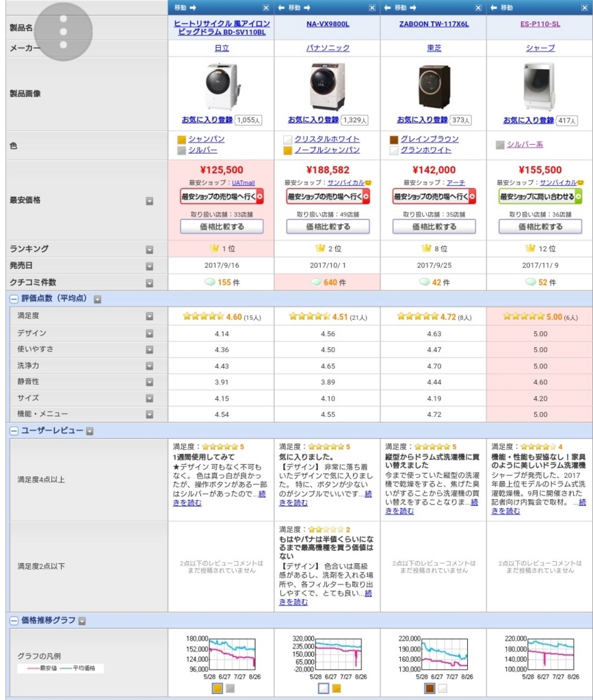Viewport: 593px width, 700px height.
Task: Move ZABOON column left arrow
Action: click(387, 8)
